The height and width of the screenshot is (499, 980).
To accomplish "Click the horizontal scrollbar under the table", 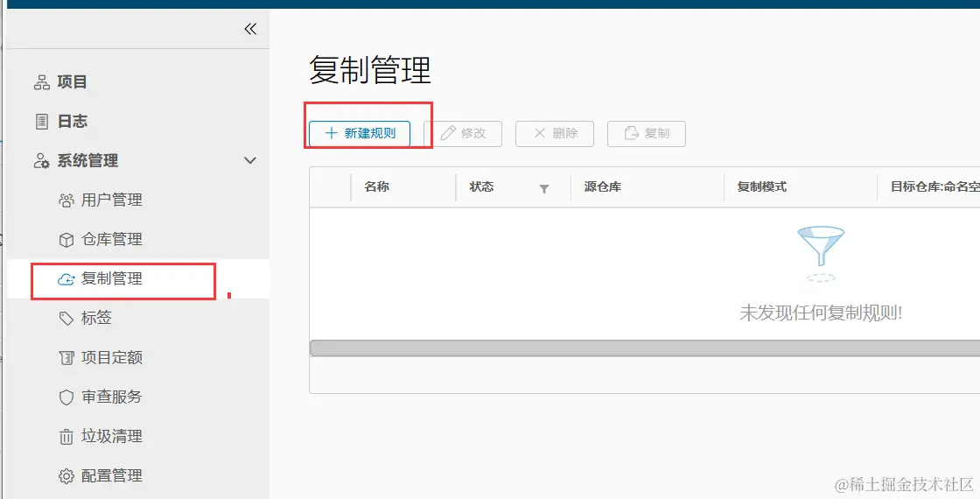I will click(x=645, y=348).
